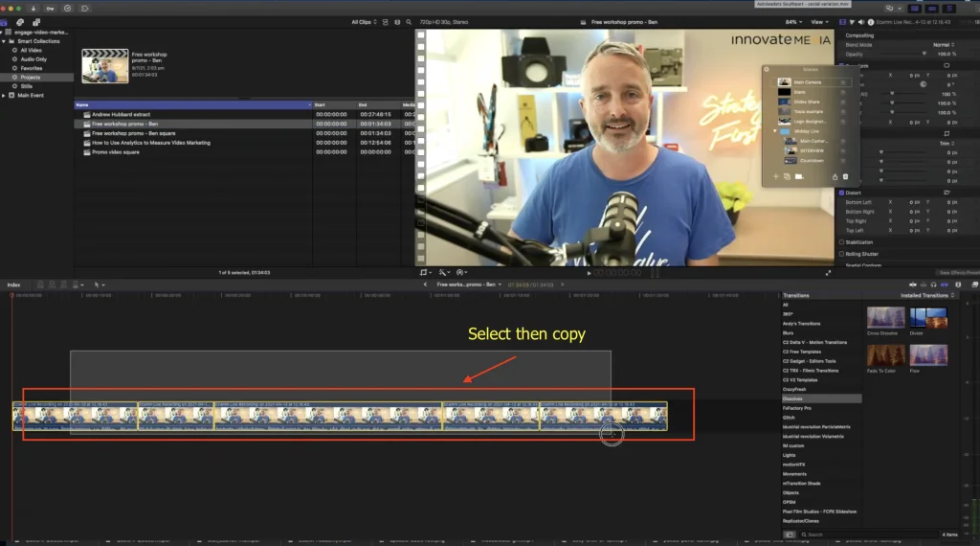Add a scene folder in Scenes panel
Screen dimensions: 980x546
pyautogui.click(x=799, y=176)
